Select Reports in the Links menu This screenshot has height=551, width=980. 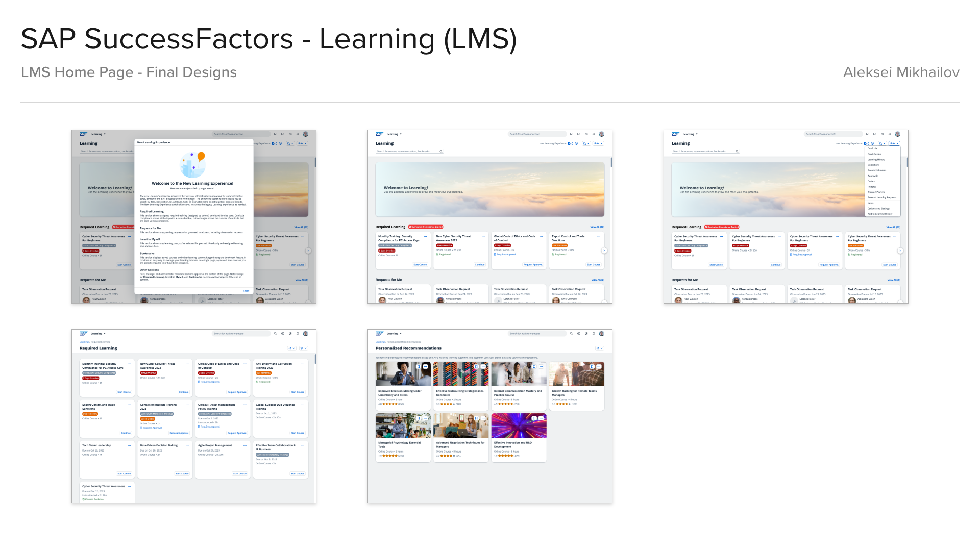pos(872,187)
